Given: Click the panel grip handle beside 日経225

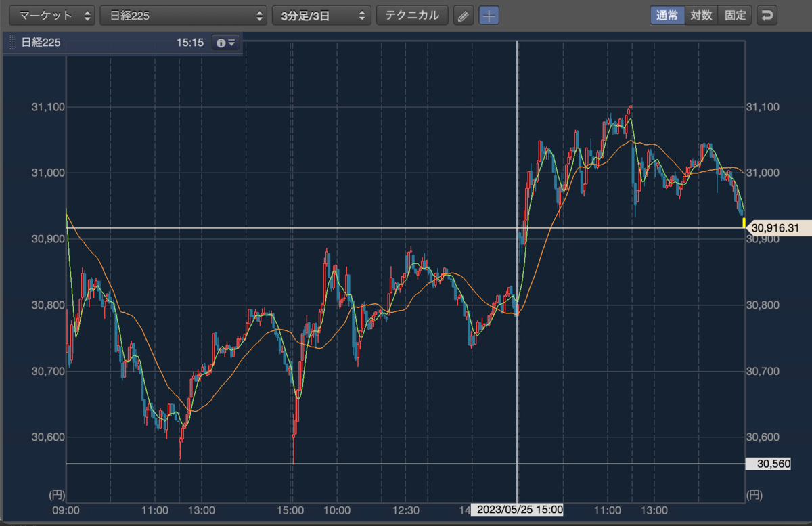Looking at the screenshot, I should click(x=12, y=43).
